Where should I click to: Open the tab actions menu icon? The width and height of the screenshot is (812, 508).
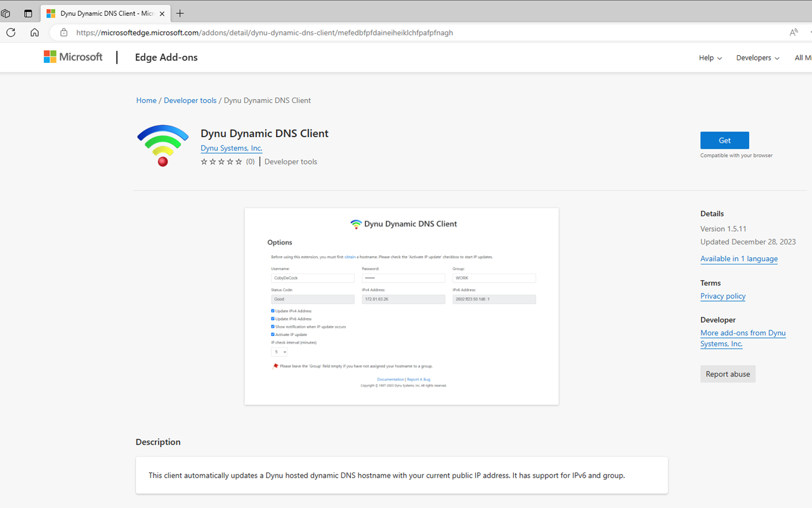coord(28,13)
